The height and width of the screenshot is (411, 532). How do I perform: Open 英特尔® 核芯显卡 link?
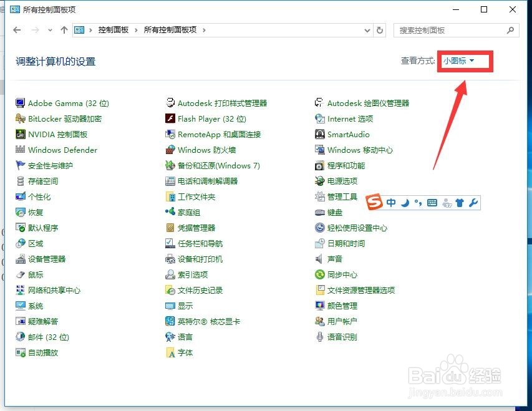click(209, 321)
